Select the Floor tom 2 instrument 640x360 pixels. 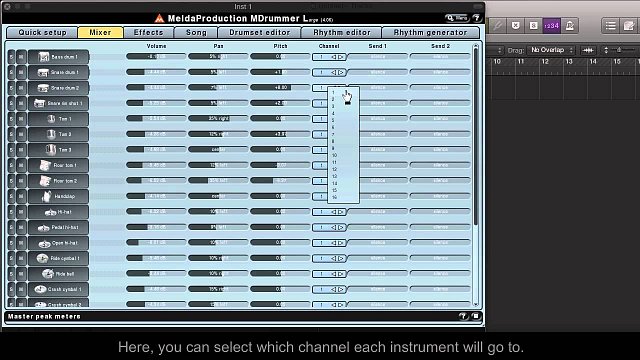coord(58,181)
